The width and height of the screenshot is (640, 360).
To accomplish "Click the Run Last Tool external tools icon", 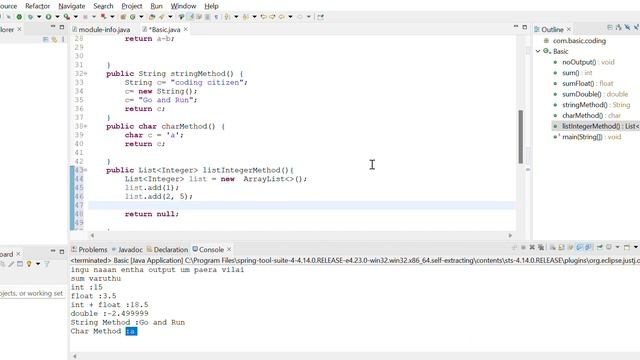I will [67, 17].
